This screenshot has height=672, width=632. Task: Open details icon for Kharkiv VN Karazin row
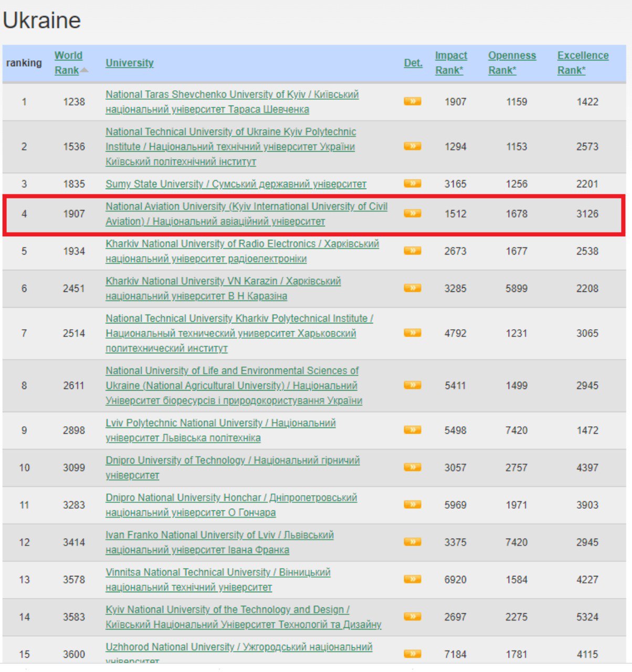[x=413, y=288]
